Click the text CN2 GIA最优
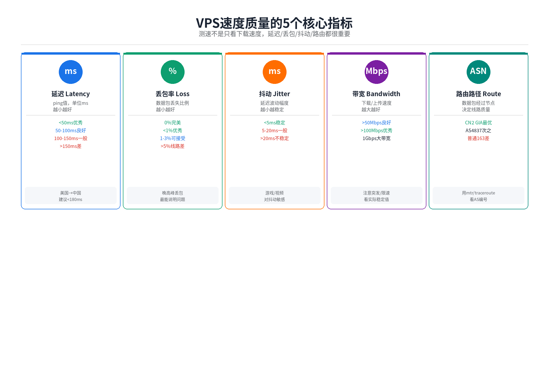 pyautogui.click(x=478, y=123)
